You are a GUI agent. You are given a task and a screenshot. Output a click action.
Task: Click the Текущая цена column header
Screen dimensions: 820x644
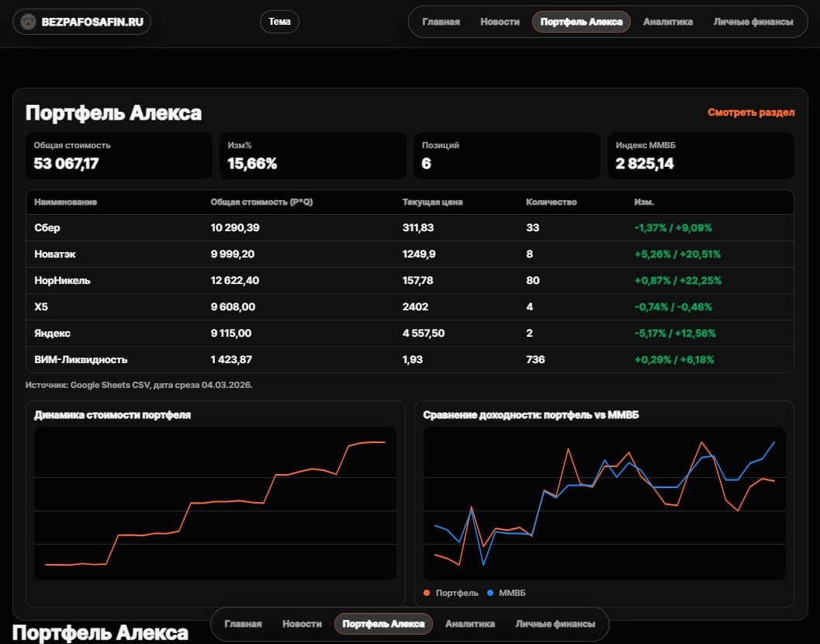click(x=432, y=202)
